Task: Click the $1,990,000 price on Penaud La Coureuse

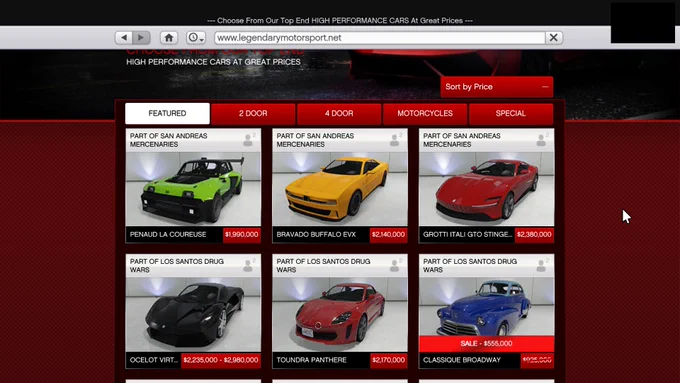Action: (x=242, y=235)
